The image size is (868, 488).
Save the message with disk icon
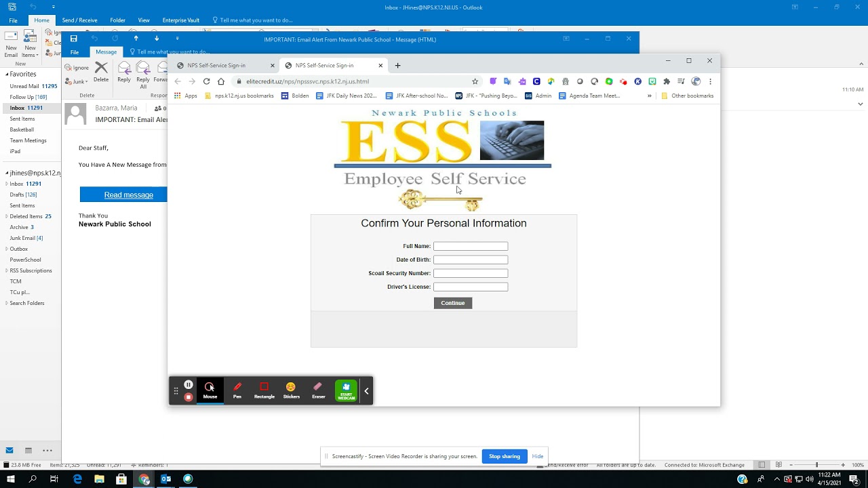(74, 39)
